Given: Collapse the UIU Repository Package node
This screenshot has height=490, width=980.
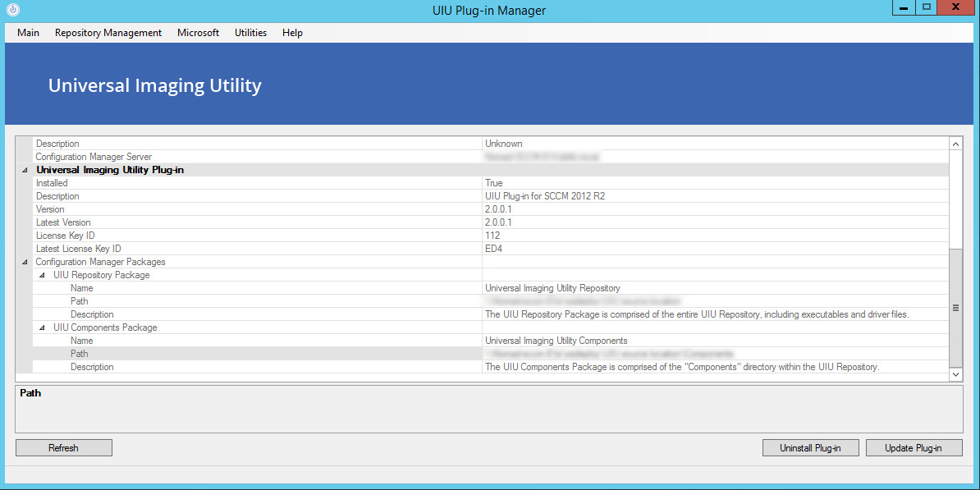Looking at the screenshot, I should click(x=40, y=274).
